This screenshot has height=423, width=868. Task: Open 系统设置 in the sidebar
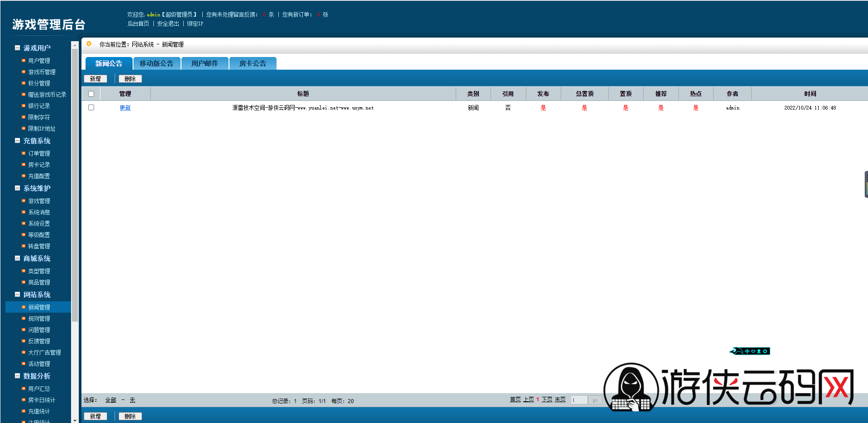tap(39, 223)
